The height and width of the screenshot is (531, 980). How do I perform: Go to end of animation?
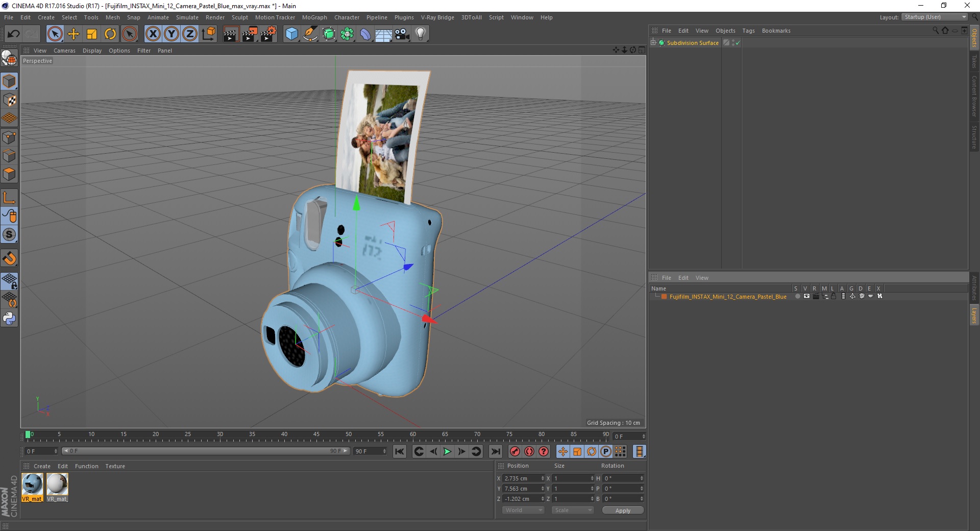tap(495, 451)
